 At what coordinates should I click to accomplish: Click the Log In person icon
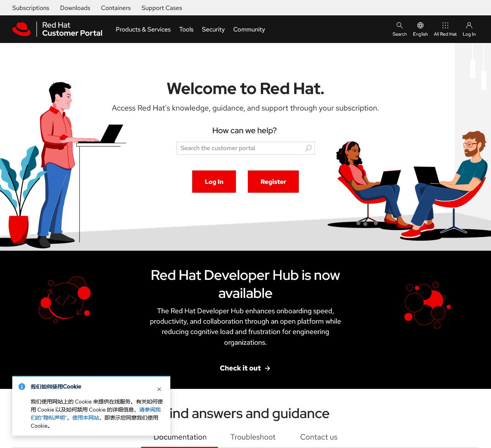coord(469,25)
